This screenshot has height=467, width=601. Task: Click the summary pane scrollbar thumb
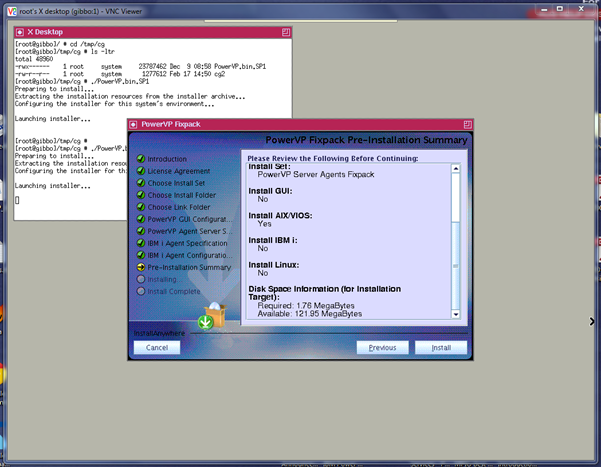click(x=455, y=266)
